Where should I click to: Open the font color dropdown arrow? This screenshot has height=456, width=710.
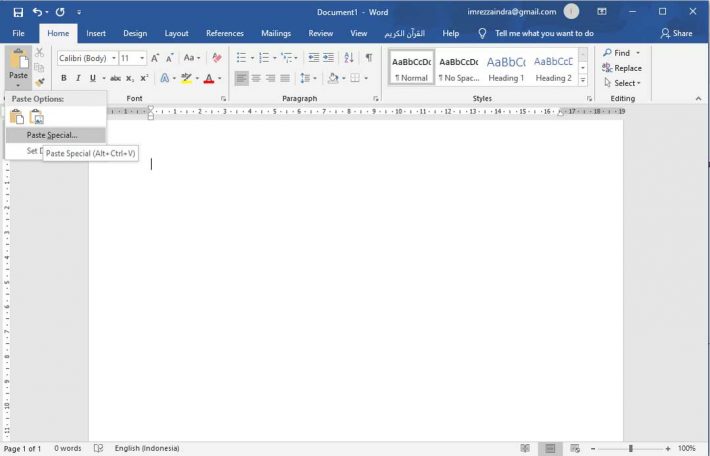click(x=220, y=78)
